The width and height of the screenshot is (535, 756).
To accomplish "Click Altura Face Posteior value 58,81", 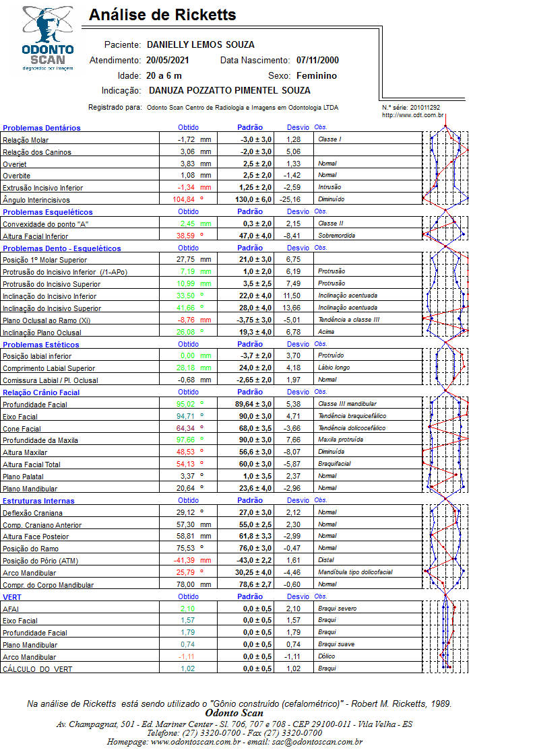I will (186, 536).
